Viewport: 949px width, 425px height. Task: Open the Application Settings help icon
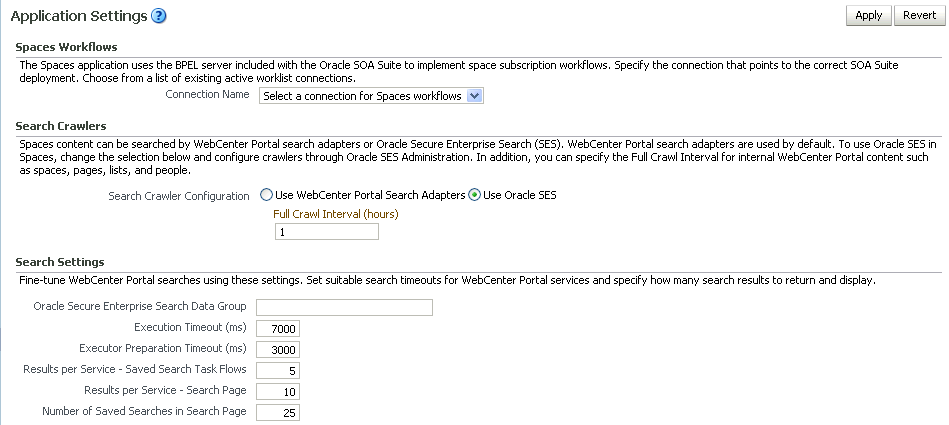[159, 16]
